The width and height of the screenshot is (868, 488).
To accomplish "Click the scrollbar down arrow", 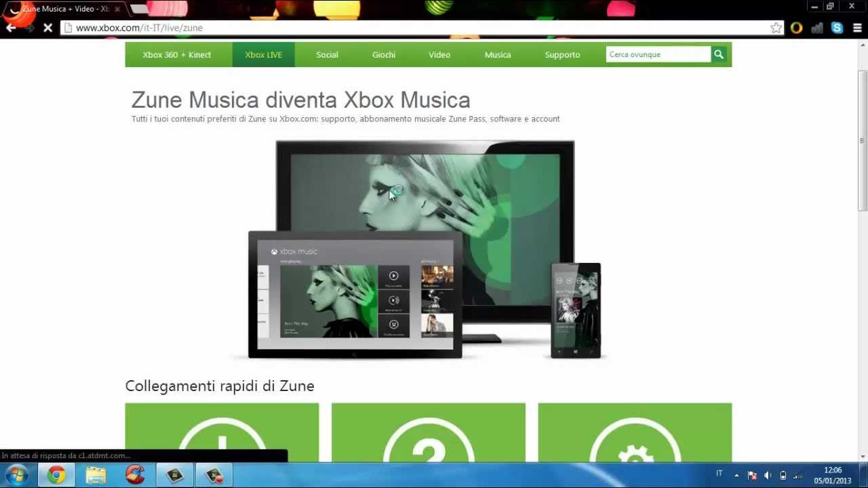I will [x=863, y=456].
